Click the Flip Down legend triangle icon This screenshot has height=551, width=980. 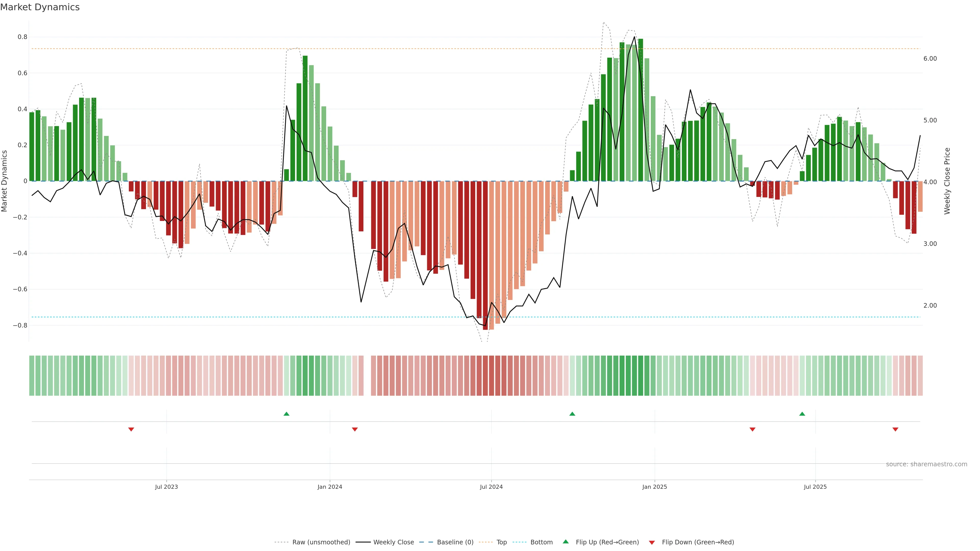coord(652,542)
